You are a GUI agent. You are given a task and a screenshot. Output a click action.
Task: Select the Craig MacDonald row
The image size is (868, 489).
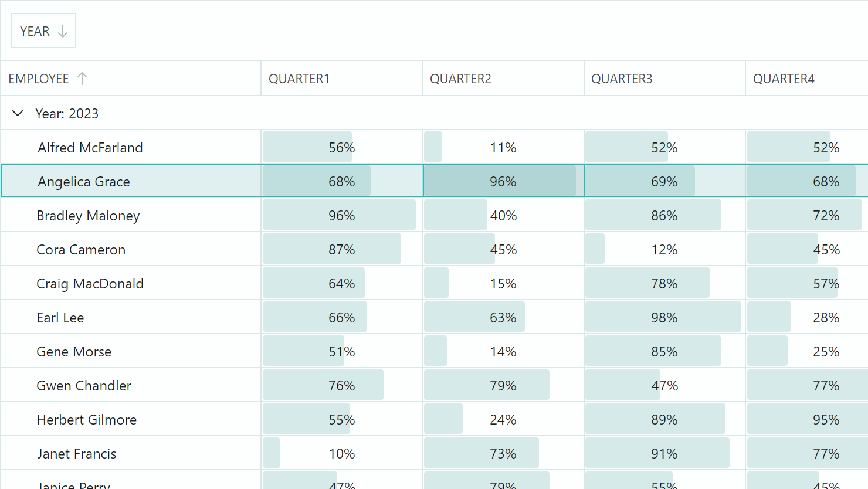[x=90, y=284]
